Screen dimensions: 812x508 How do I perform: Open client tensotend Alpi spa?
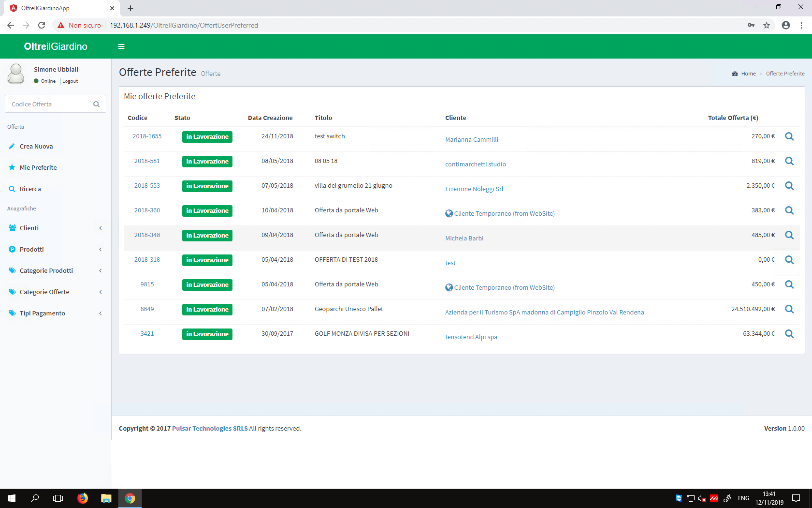pyautogui.click(x=471, y=337)
